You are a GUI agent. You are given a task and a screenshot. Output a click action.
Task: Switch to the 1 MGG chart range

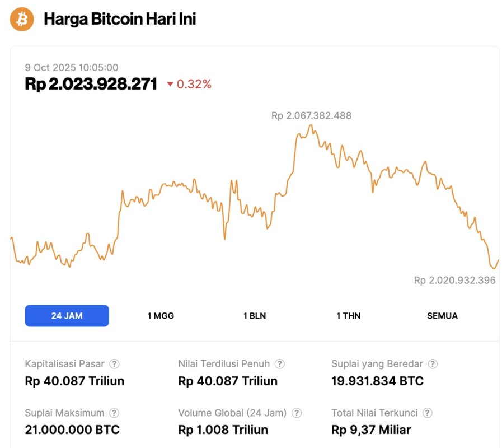[161, 316]
